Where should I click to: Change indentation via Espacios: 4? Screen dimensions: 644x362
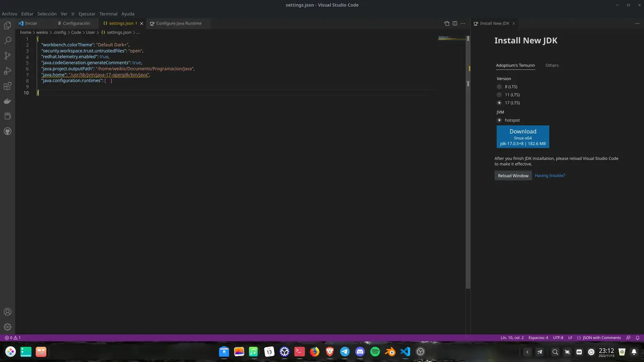point(538,338)
